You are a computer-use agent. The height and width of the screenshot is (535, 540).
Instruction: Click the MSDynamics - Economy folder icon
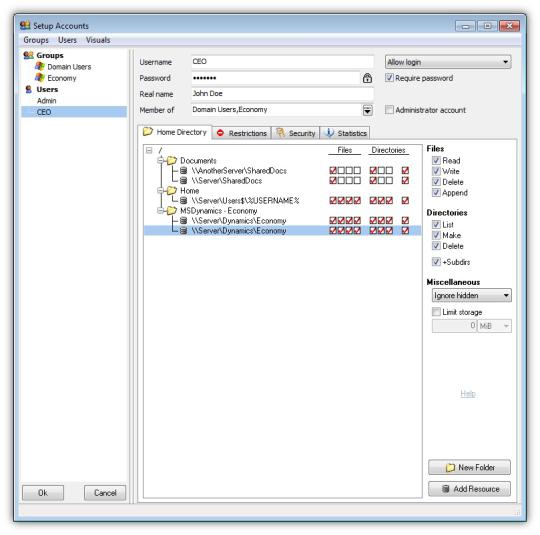(x=171, y=210)
